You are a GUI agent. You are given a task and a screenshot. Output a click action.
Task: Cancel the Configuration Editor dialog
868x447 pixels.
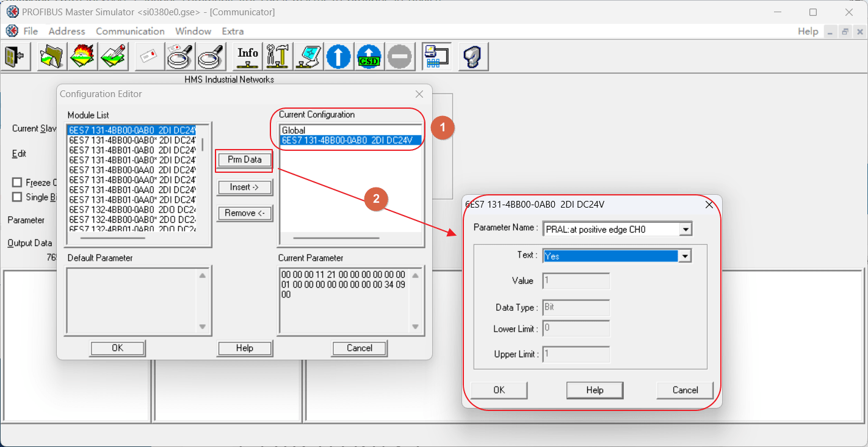(x=360, y=348)
